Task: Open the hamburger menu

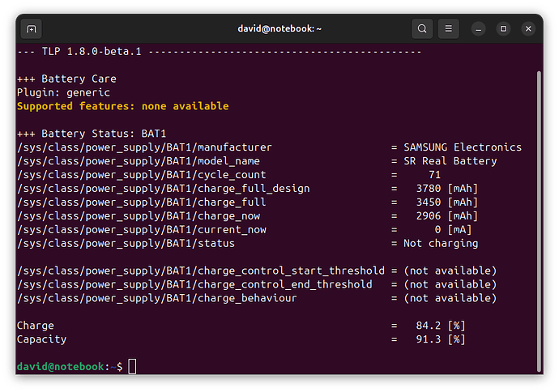Action: 449,28
